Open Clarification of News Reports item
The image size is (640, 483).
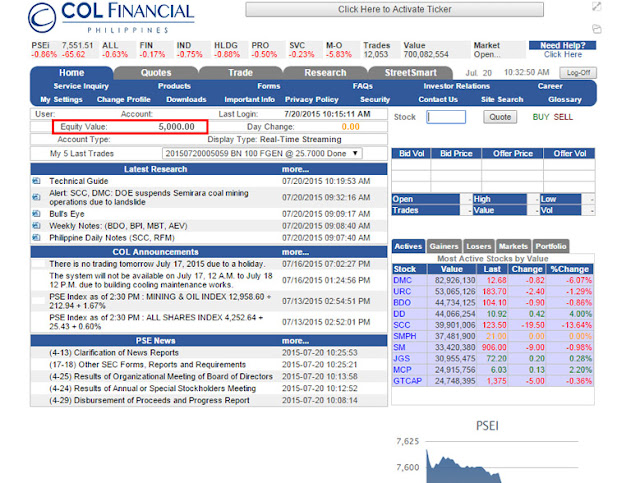coord(114,352)
